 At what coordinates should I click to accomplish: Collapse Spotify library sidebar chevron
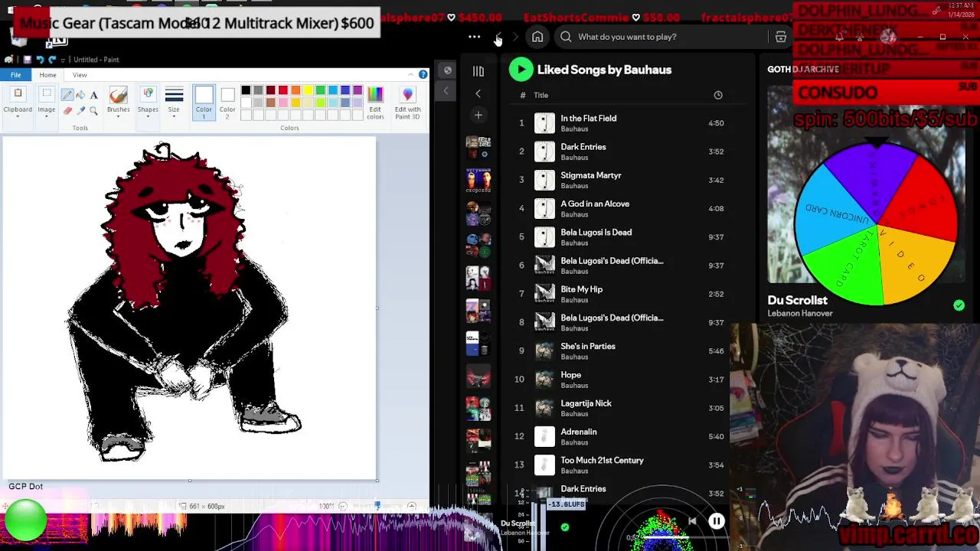(478, 94)
